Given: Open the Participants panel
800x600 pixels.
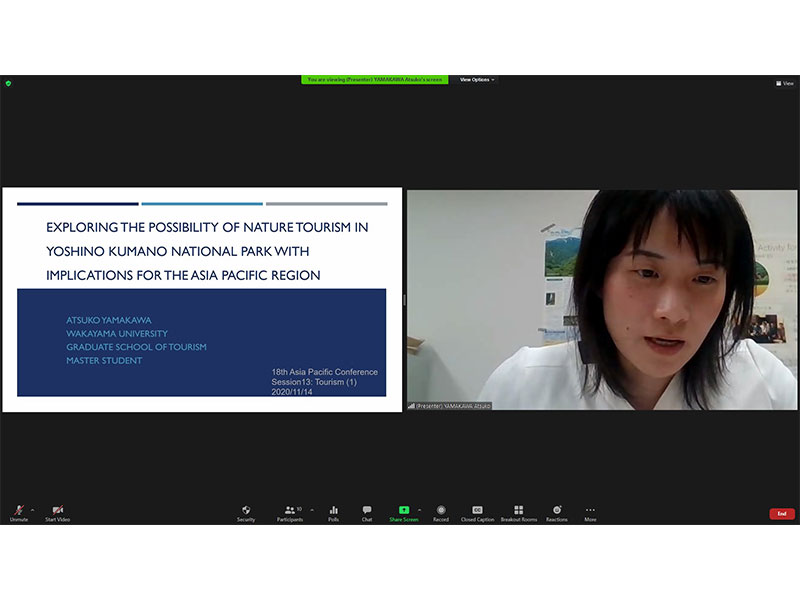Looking at the screenshot, I should click(x=289, y=512).
